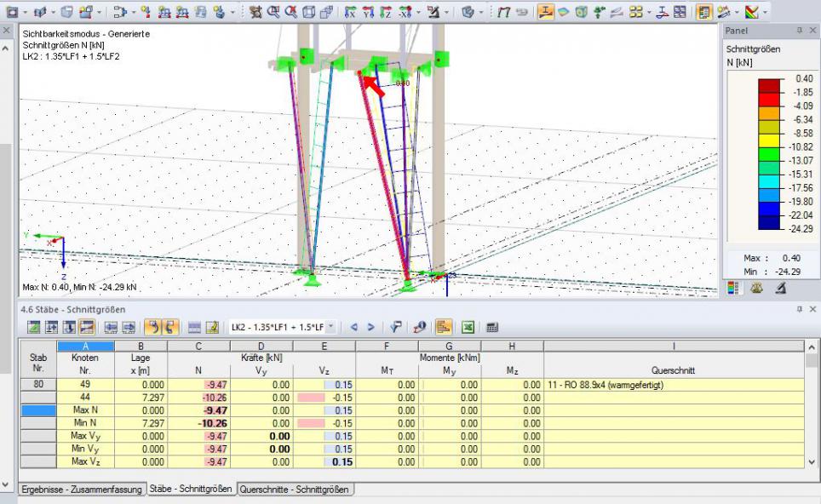The height and width of the screenshot is (504, 821).
Task: Close the left navigator pane
Action: tap(6, 31)
